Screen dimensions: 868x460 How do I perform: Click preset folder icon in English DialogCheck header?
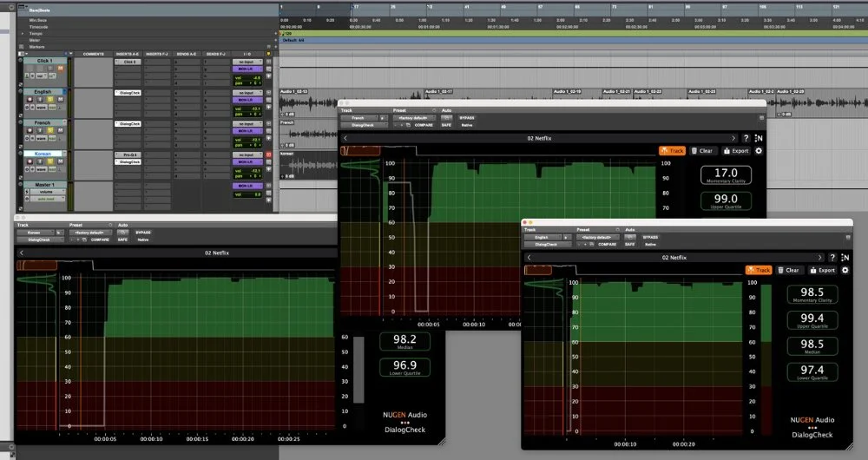coord(591,244)
